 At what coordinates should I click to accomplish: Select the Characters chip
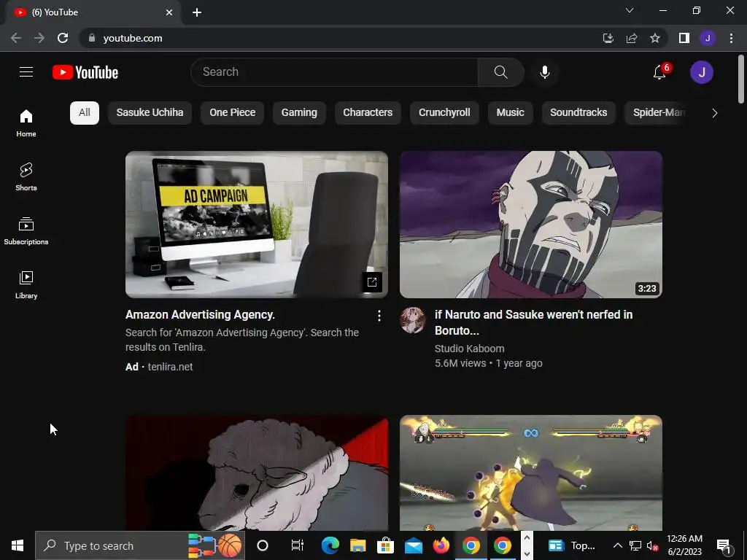(368, 113)
